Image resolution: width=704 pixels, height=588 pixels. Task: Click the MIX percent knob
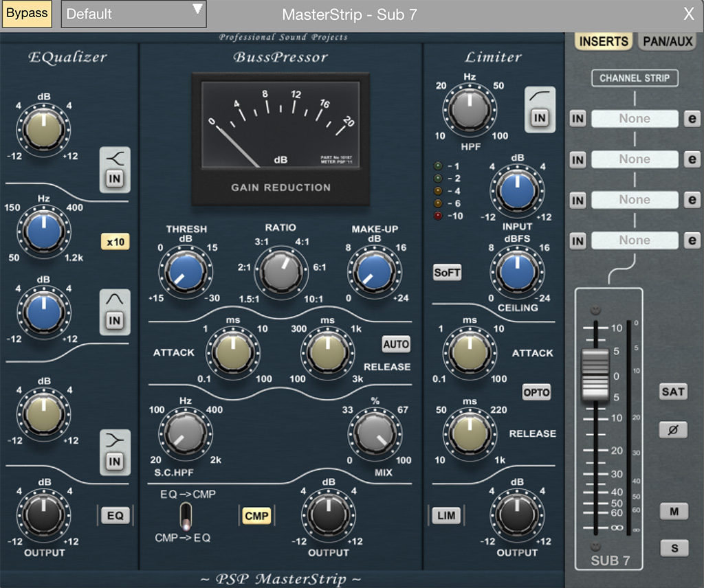[375, 434]
